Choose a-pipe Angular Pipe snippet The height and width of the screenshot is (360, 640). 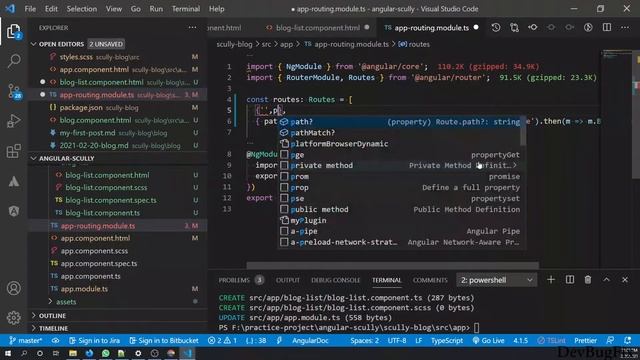[400, 231]
